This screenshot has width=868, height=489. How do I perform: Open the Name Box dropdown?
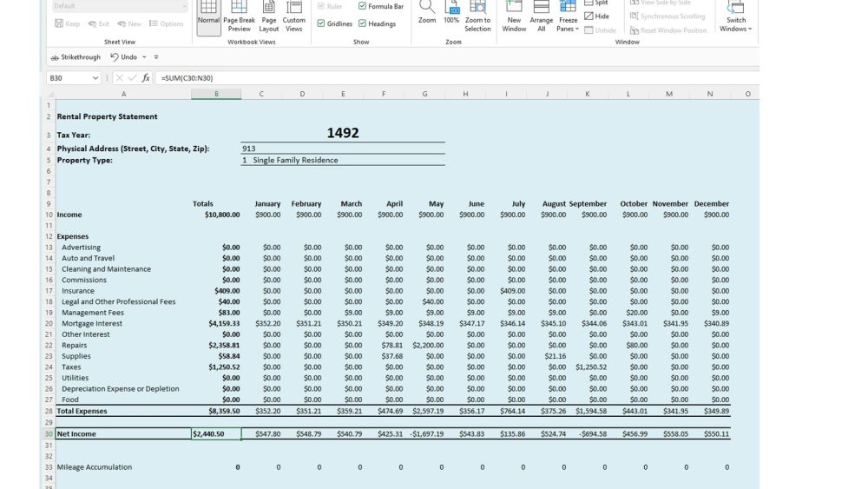point(95,78)
